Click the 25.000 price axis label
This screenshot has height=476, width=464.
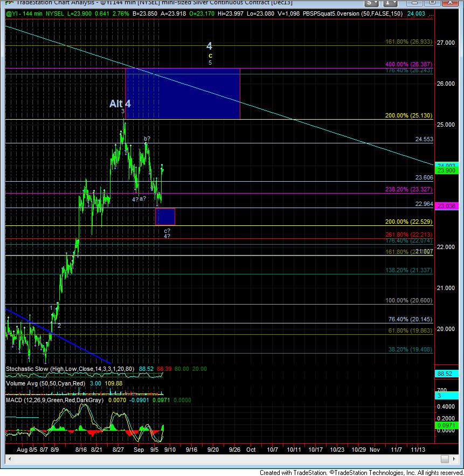pos(446,125)
